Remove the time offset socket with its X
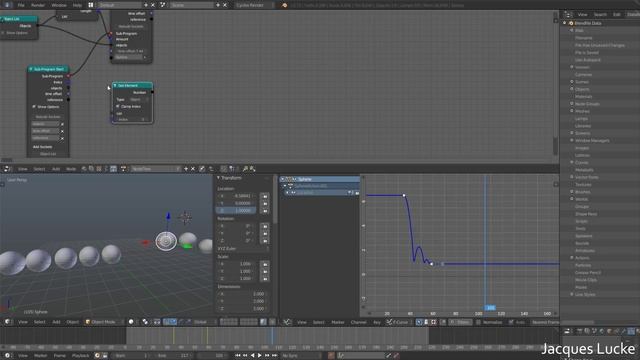Screen dimensions: 640x360 [62, 131]
